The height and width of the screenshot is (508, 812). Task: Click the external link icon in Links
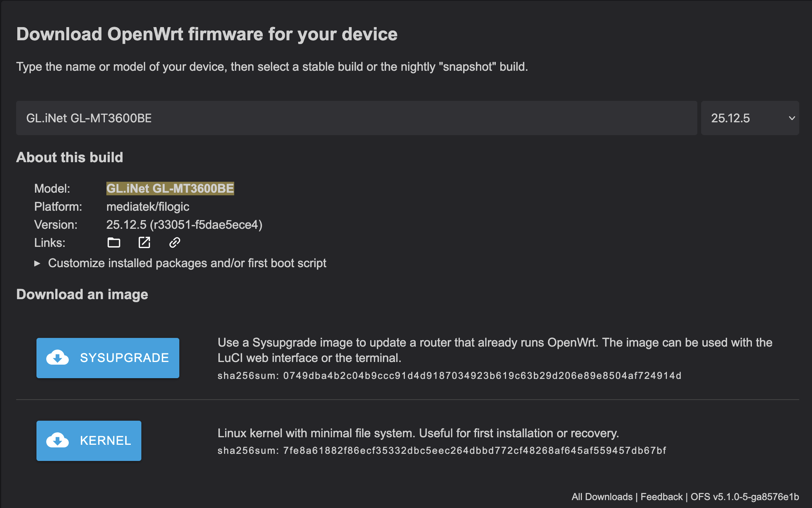[144, 243]
